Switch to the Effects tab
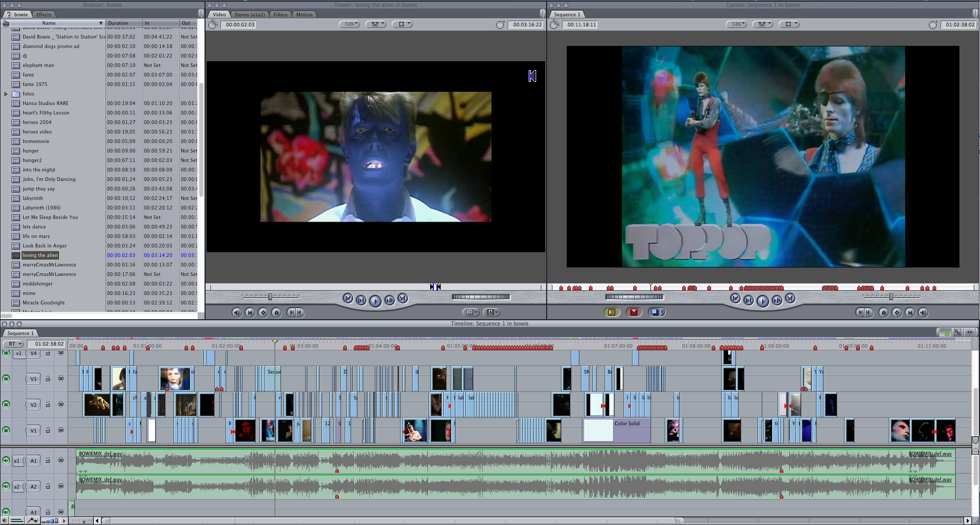Screen dimensions: 980x525 44,14
